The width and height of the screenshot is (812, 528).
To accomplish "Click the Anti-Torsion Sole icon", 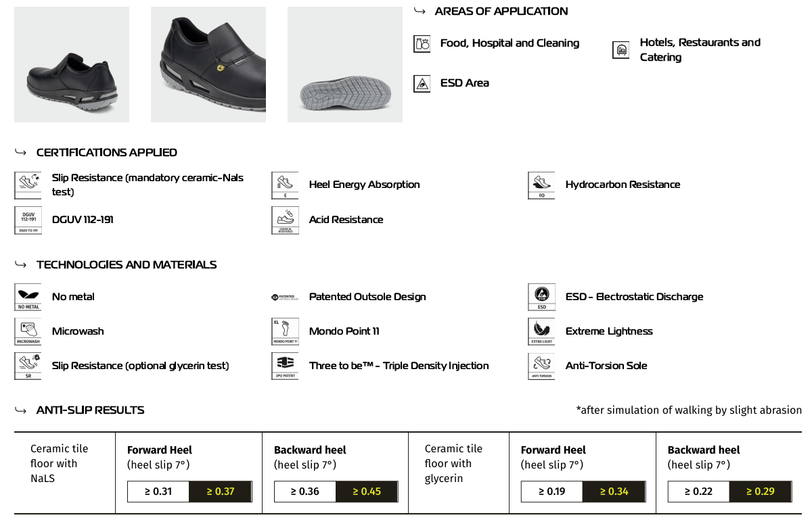I will pos(541,366).
